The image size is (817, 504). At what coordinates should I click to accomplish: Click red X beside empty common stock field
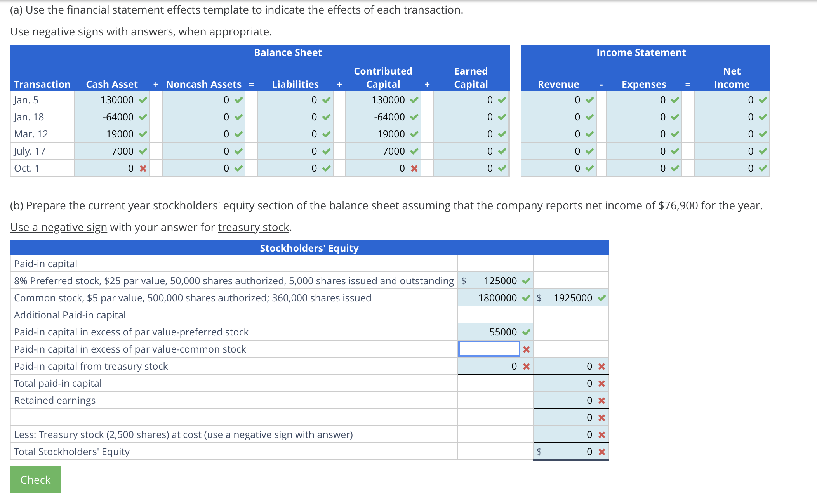526,349
